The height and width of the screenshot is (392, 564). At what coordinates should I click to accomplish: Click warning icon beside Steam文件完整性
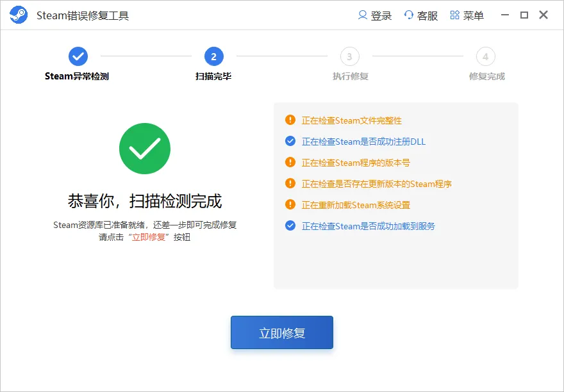290,120
